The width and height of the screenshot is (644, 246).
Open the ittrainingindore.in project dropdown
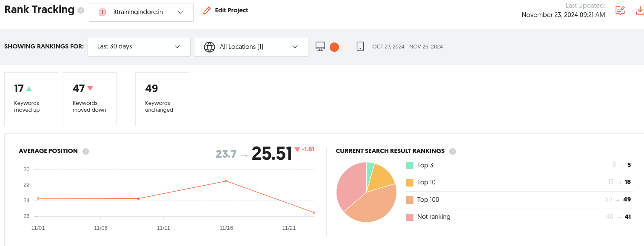pos(141,12)
